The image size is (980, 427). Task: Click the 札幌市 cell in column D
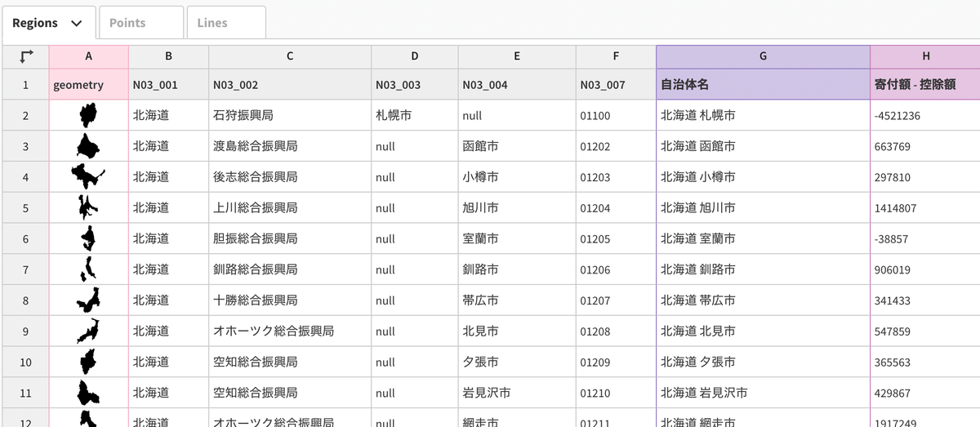415,115
